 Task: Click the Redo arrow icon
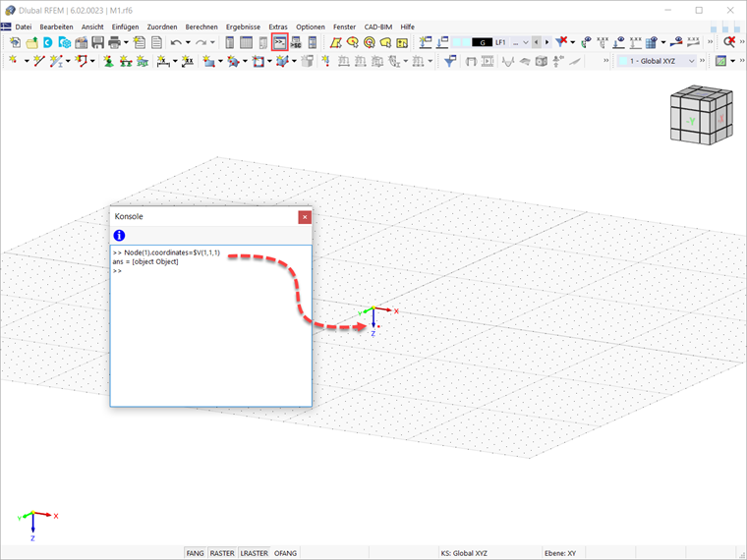(x=201, y=42)
